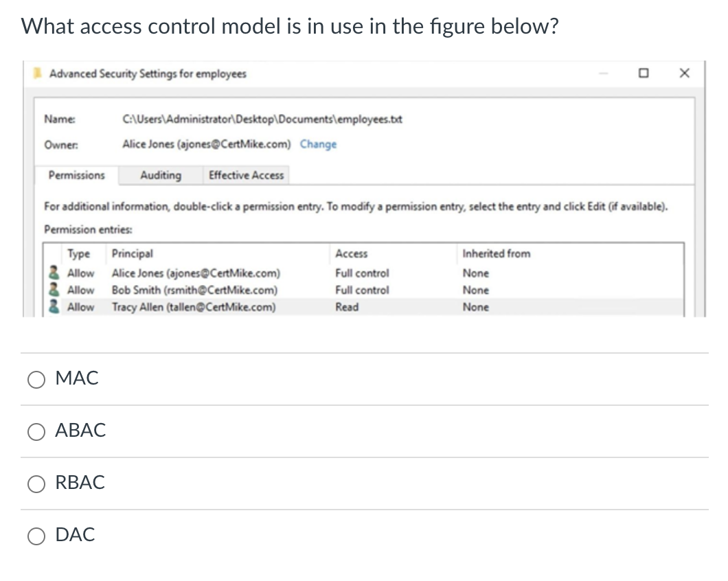Select the MAC answer option
This screenshot has width=728, height=581.
36,379
